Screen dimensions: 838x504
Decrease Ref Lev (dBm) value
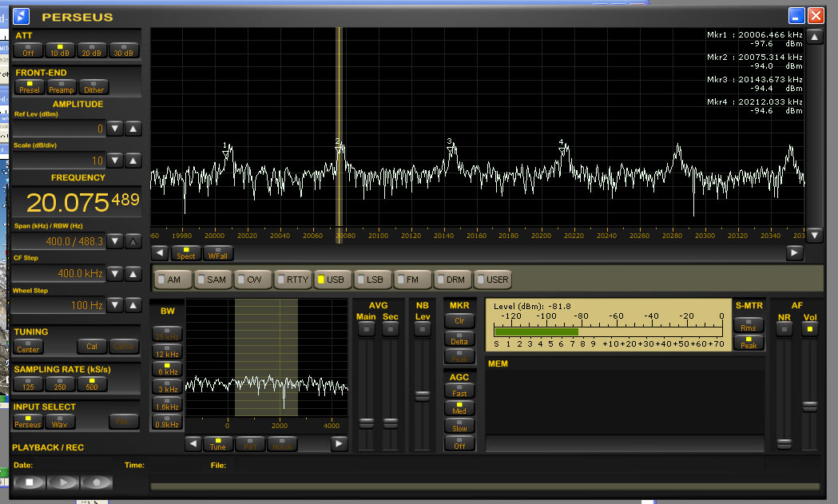[x=115, y=129]
